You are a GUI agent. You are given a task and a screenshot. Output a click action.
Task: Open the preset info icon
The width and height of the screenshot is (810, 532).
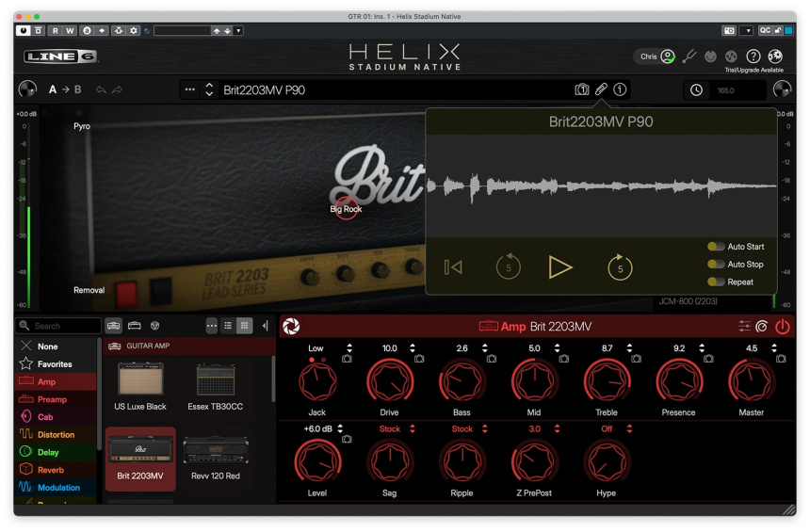pos(620,89)
